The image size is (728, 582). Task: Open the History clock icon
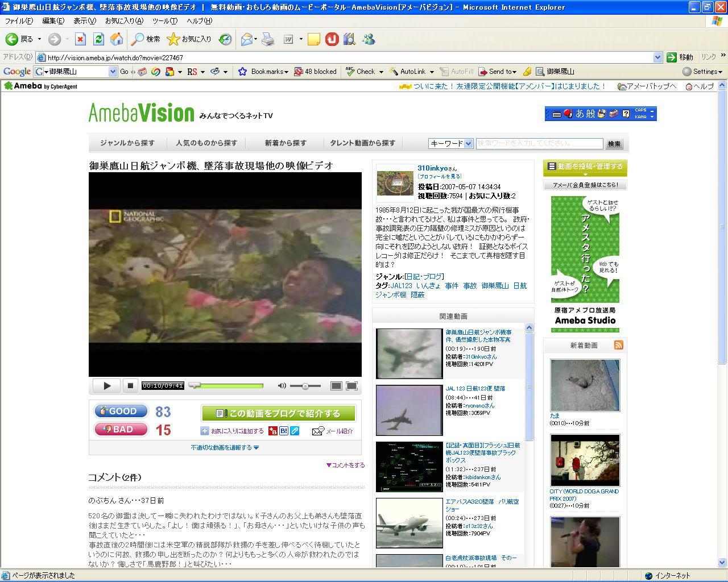pos(226,39)
